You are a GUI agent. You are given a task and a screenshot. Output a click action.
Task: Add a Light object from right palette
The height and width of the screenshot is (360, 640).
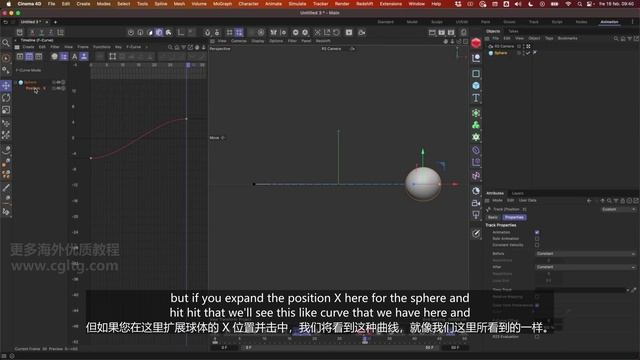(x=476, y=215)
